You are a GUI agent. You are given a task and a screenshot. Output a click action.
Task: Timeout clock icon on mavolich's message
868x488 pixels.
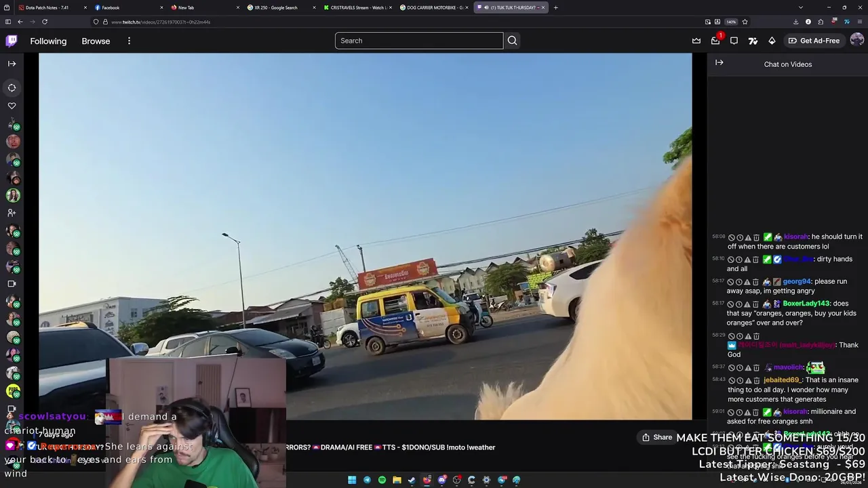tap(740, 368)
